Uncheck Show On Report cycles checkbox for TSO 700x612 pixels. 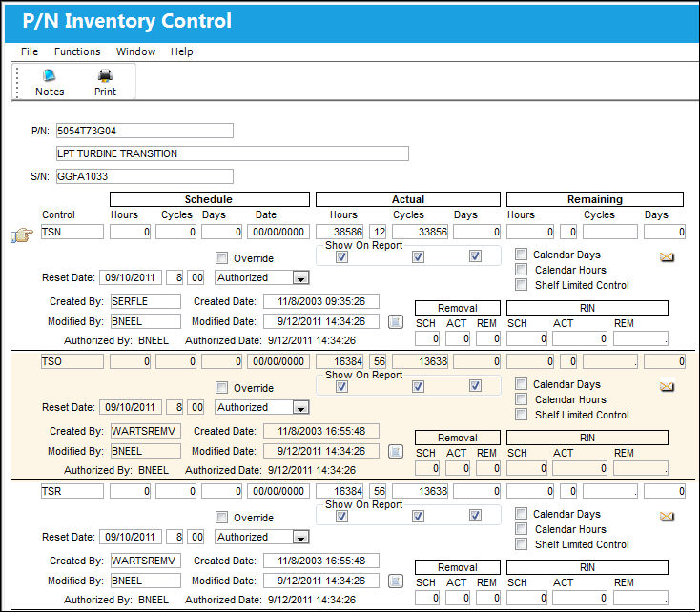point(418,386)
